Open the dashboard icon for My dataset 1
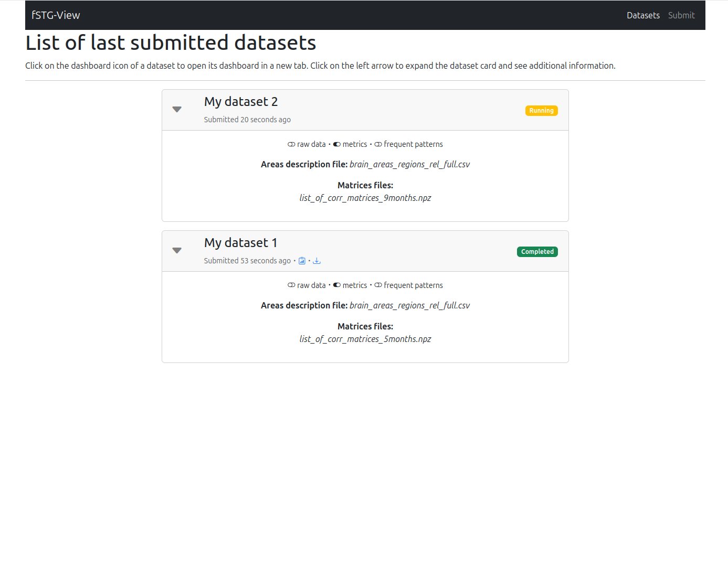Viewport: 728px width, 566px height. tap(302, 261)
